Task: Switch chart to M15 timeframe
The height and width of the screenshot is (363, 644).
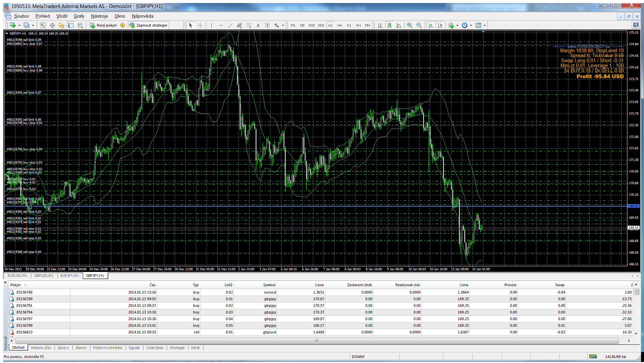Action: [x=311, y=25]
